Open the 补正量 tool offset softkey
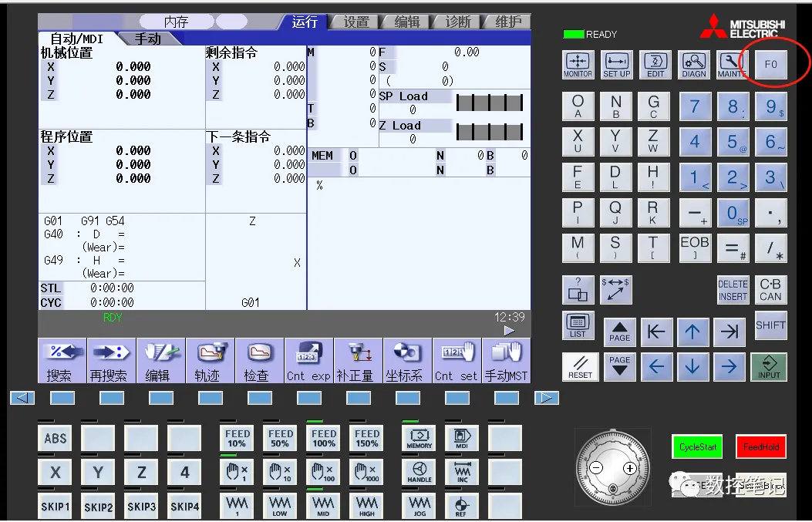 coord(359,361)
